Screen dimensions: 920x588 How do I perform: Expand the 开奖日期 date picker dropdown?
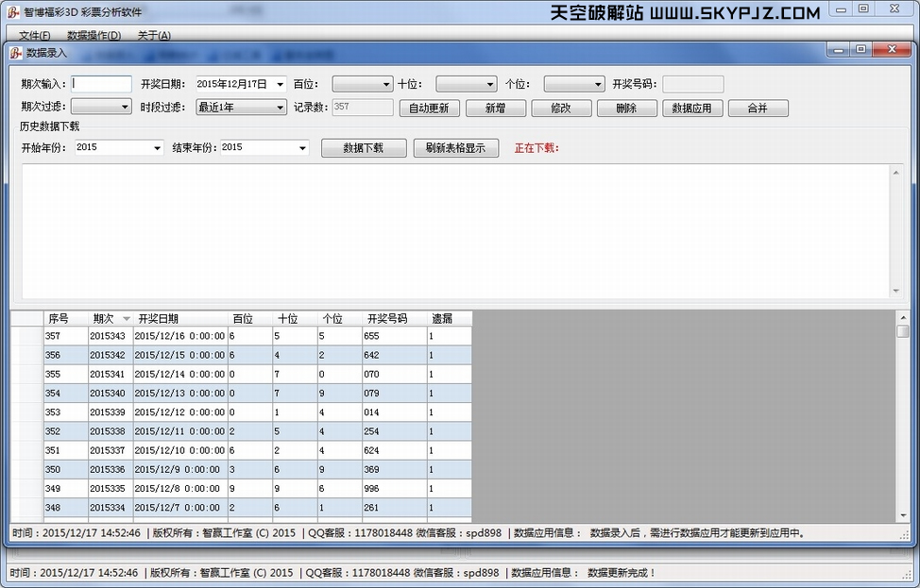click(x=281, y=84)
